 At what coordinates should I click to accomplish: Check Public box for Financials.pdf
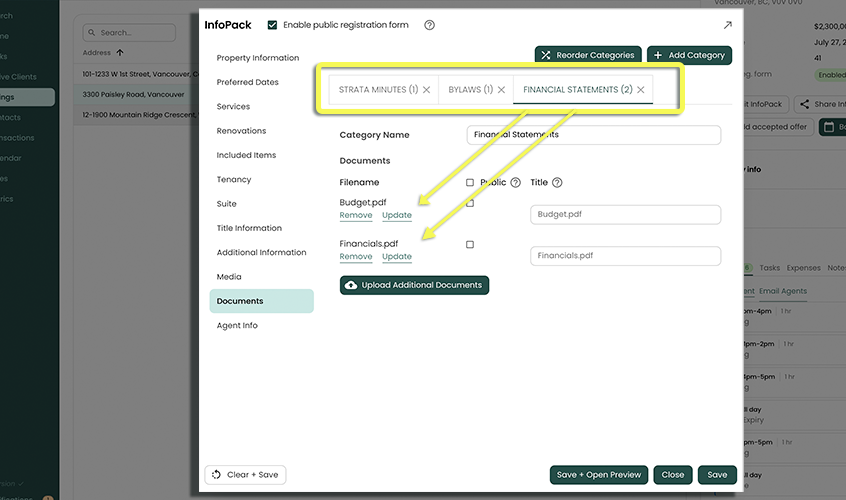(470, 244)
